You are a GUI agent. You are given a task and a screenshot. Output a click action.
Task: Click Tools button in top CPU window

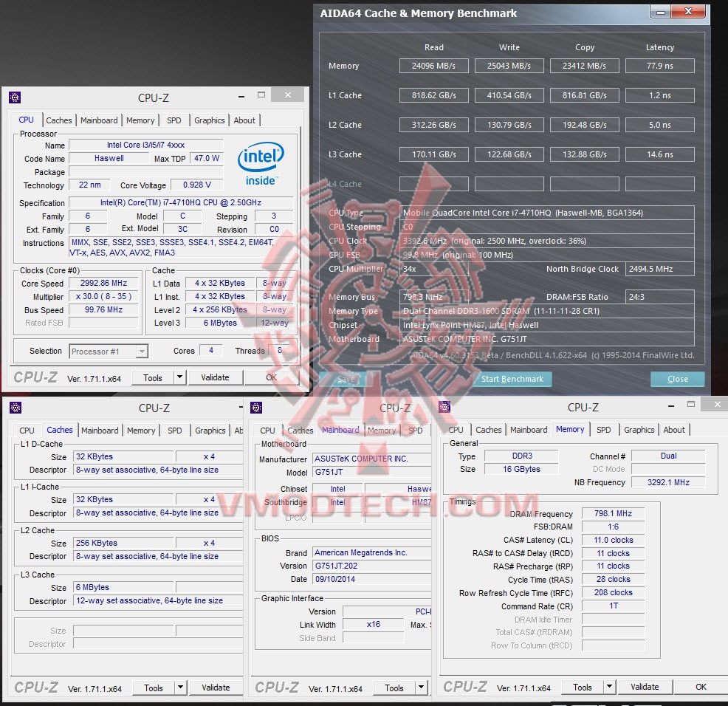(x=153, y=377)
